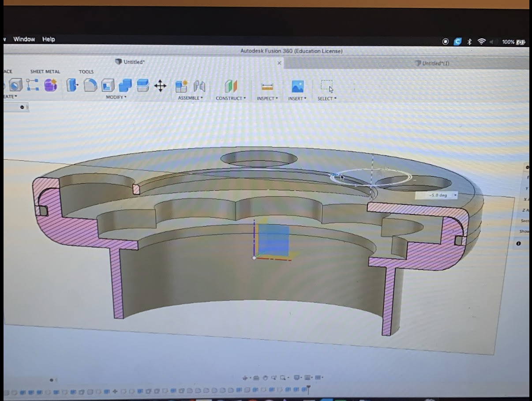Image resolution: width=532 pixels, height=401 pixels.
Task: Switch to the Untitled*(1) document tab
Action: point(435,63)
